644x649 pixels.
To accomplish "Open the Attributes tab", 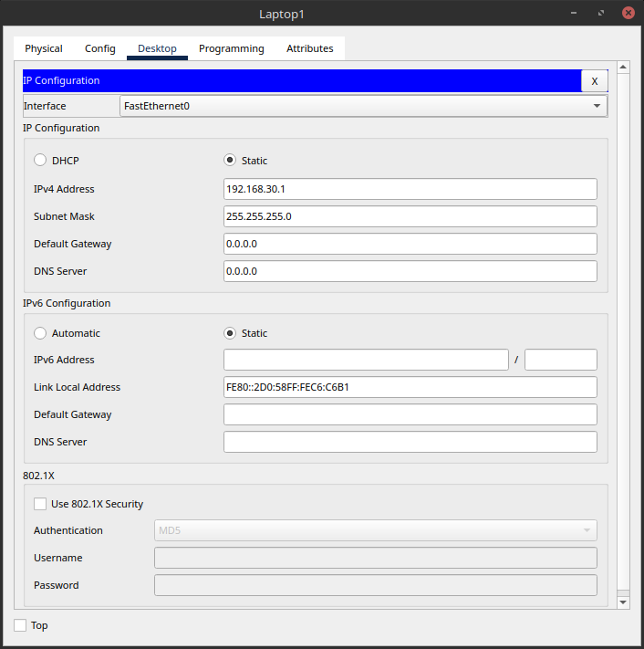I will tap(310, 48).
